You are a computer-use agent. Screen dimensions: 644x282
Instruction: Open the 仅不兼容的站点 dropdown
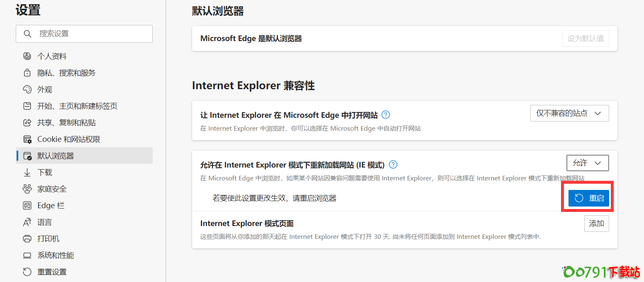click(569, 113)
